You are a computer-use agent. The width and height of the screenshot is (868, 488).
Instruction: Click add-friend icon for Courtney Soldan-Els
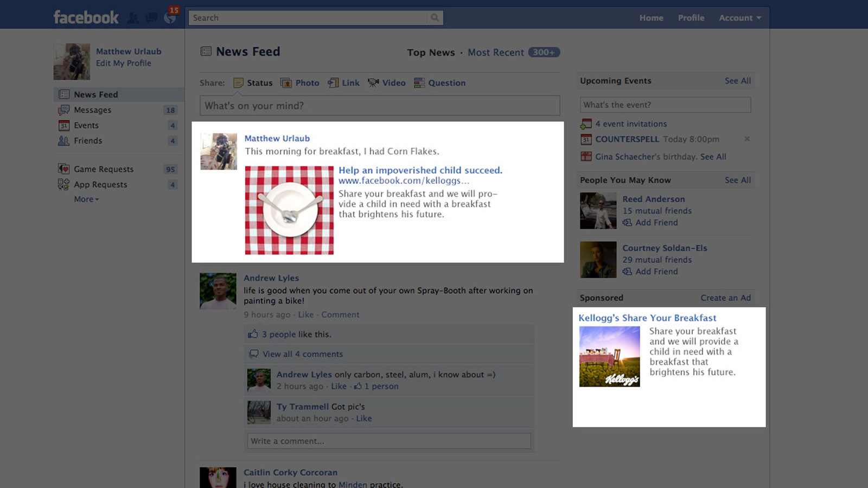pyautogui.click(x=627, y=272)
